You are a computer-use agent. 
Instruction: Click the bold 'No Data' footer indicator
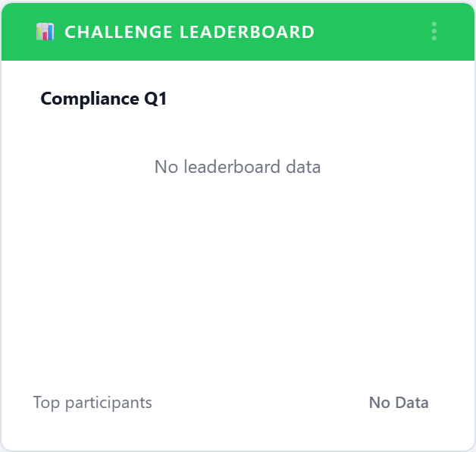pyautogui.click(x=399, y=403)
